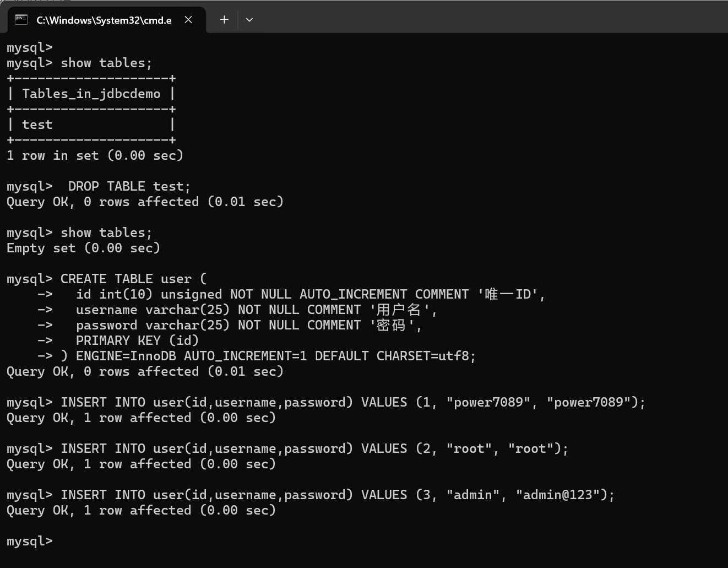Click the "PRIMARY KEY (id)" line

137,340
